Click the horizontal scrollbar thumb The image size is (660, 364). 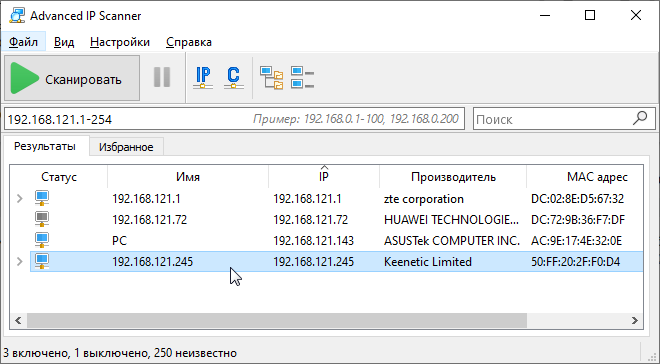click(277, 320)
